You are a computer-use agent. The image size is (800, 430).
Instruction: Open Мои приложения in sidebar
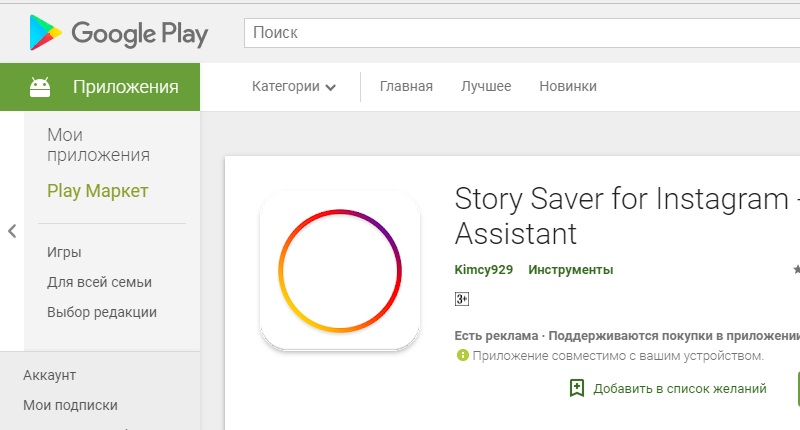point(98,145)
